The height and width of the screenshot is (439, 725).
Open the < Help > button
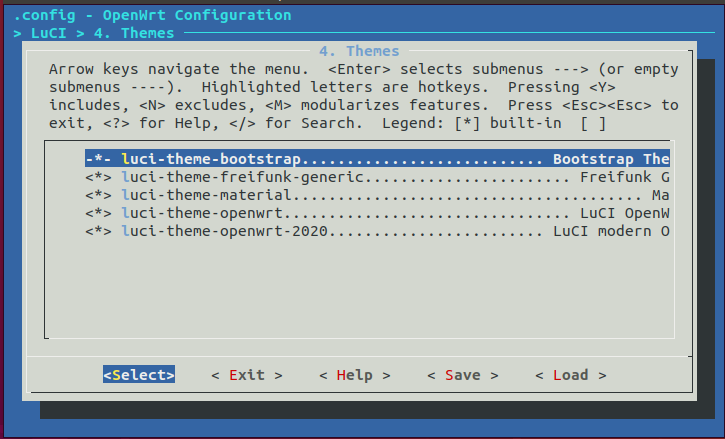click(355, 375)
